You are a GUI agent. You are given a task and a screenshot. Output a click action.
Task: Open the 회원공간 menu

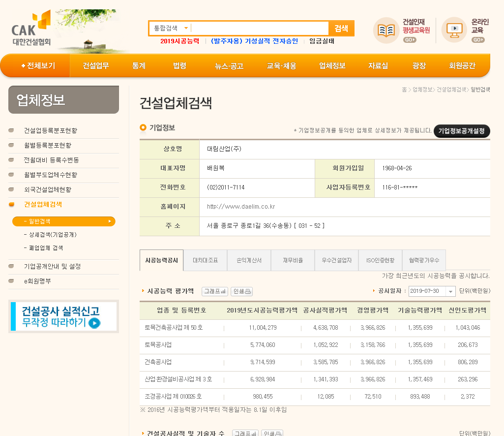(x=462, y=65)
